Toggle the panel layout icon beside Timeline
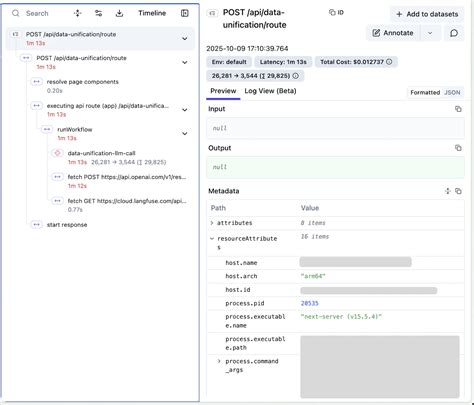The height and width of the screenshot is (405, 474). pos(185,13)
